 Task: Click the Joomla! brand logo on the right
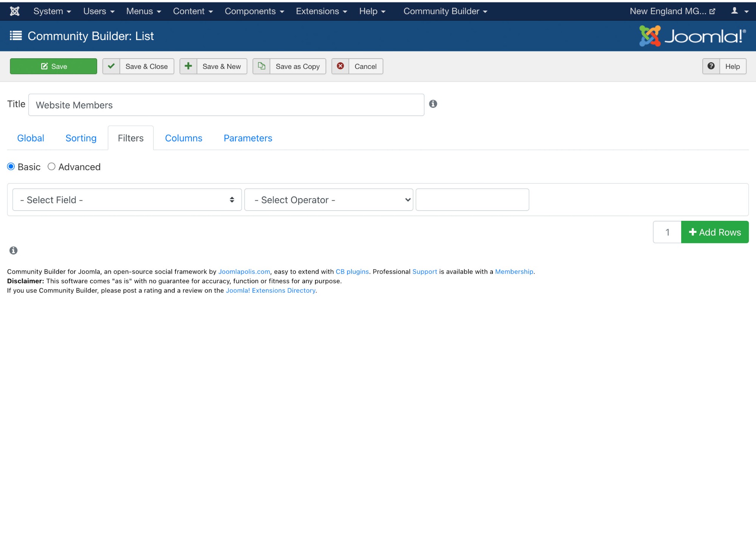(x=692, y=36)
